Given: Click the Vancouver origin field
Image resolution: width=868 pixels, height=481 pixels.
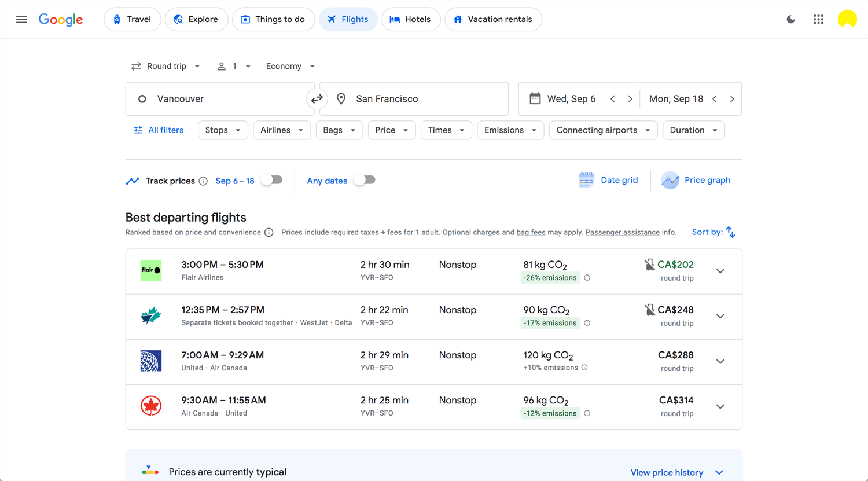Looking at the screenshot, I should 220,99.
